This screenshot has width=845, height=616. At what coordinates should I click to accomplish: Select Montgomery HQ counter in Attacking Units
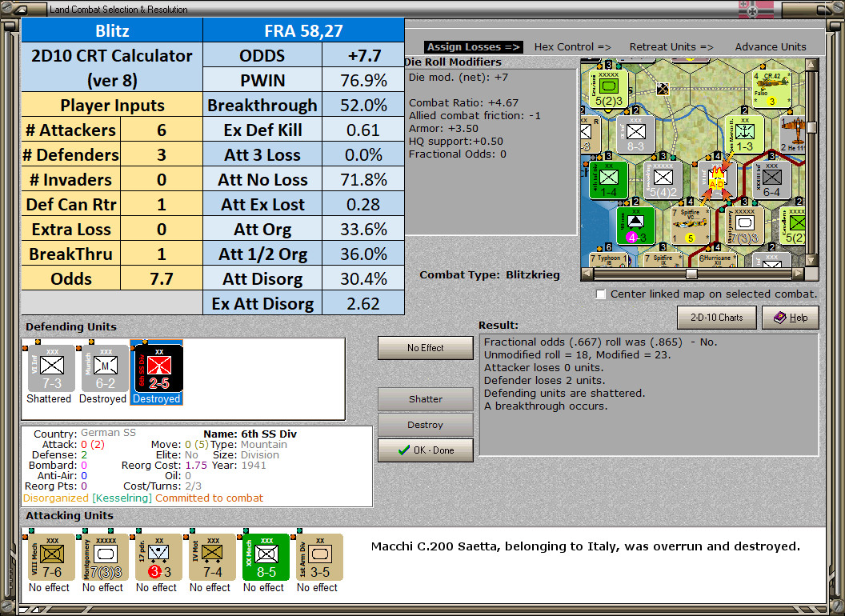[105, 558]
